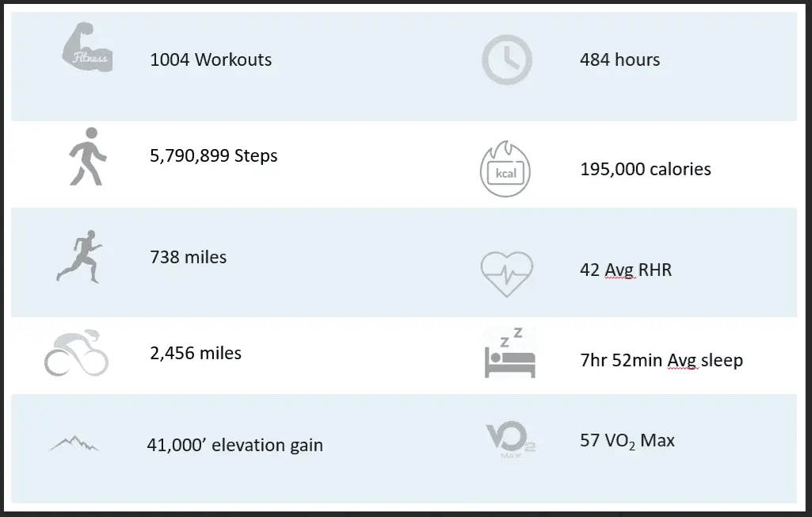Select the '5,790,899 Steps' label
812x517 pixels.
click(x=214, y=155)
